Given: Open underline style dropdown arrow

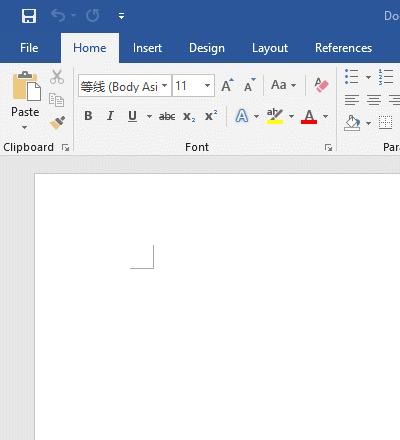Looking at the screenshot, I should pyautogui.click(x=149, y=116).
